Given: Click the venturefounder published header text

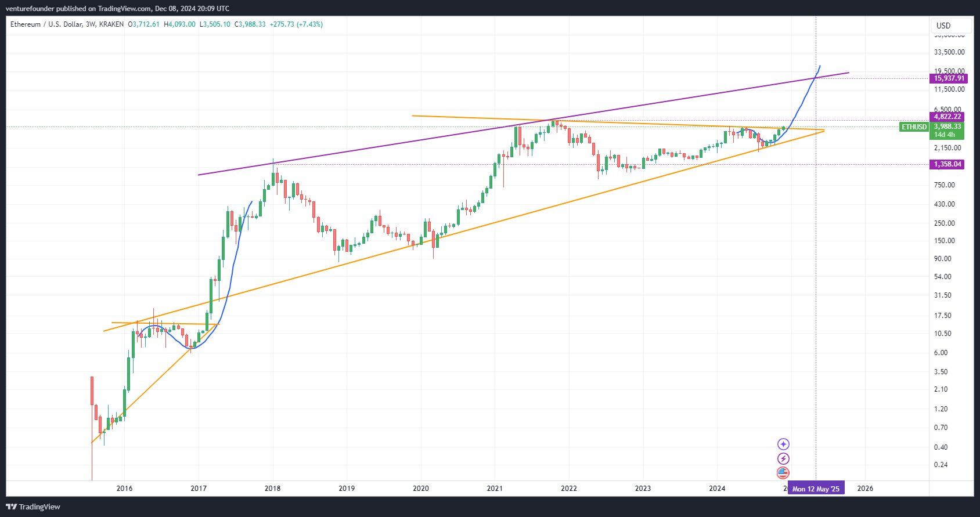Looking at the screenshot, I should point(119,8).
